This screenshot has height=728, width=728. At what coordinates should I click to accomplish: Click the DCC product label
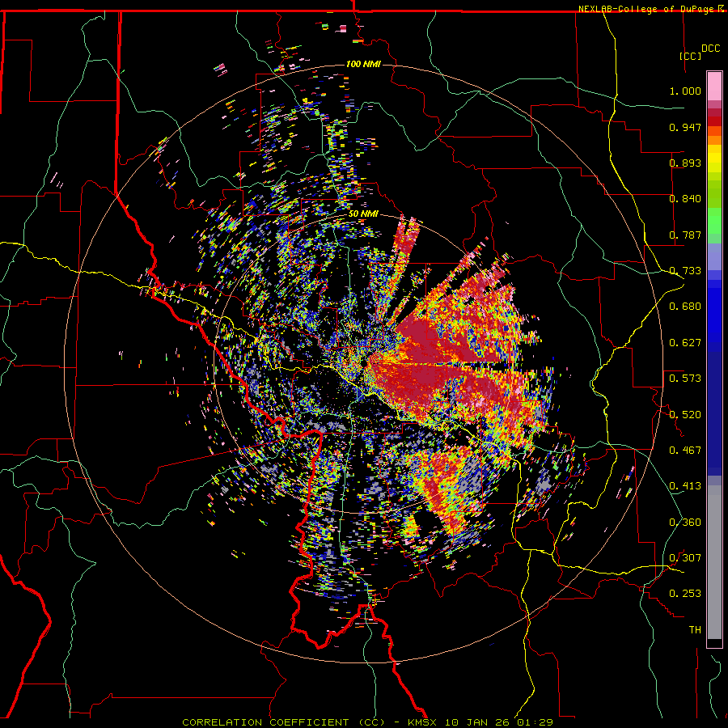(x=710, y=49)
